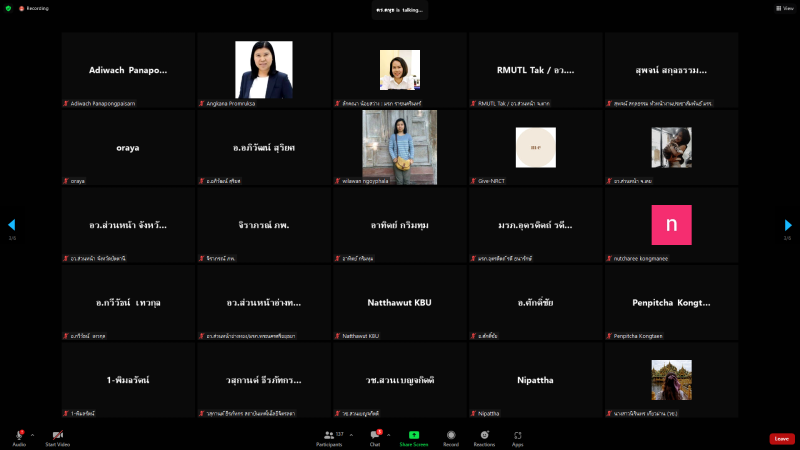This screenshot has height=450, width=800.
Task: Open the Chat panel
Action: [x=375, y=435]
